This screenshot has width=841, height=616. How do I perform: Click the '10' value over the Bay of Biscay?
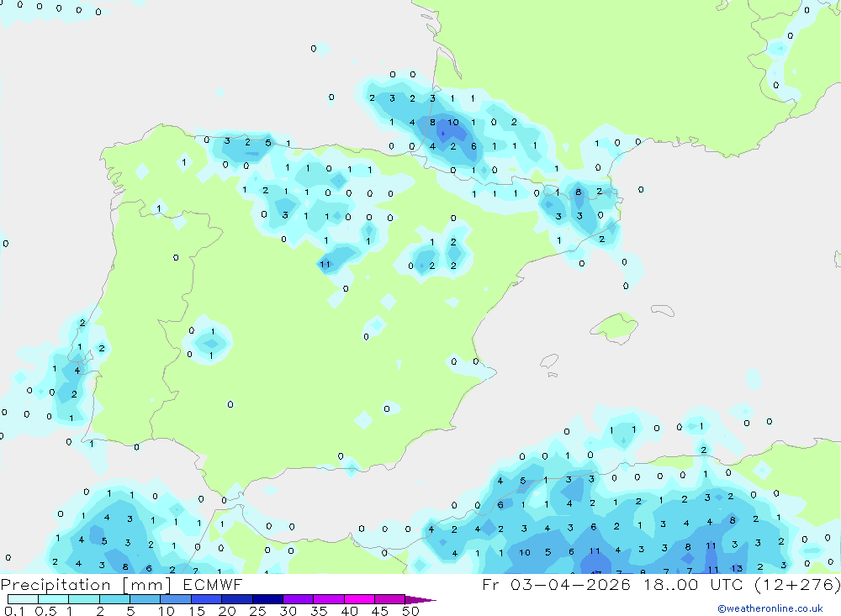click(x=453, y=122)
